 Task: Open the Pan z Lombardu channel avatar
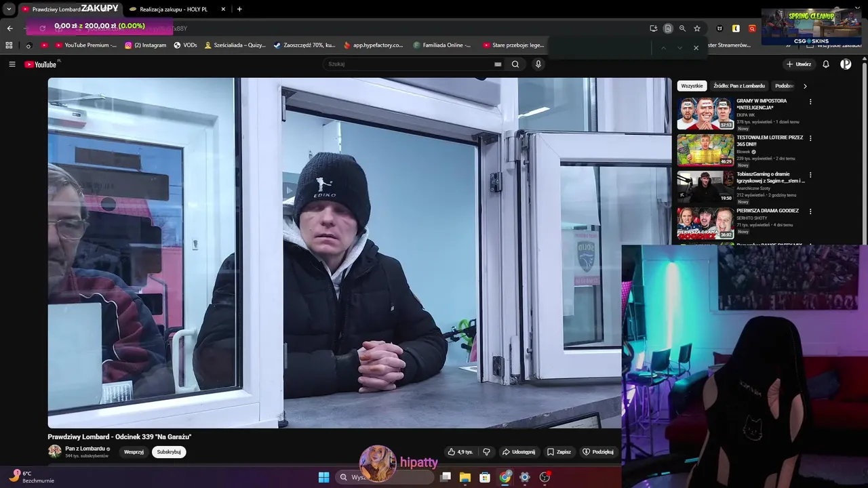(x=54, y=451)
